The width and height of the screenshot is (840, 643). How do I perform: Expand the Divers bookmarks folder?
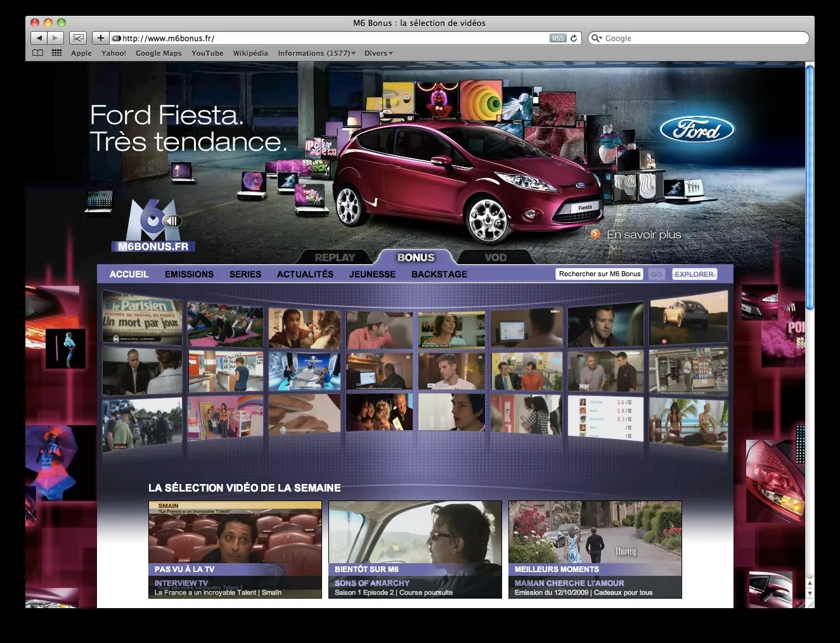click(x=378, y=53)
